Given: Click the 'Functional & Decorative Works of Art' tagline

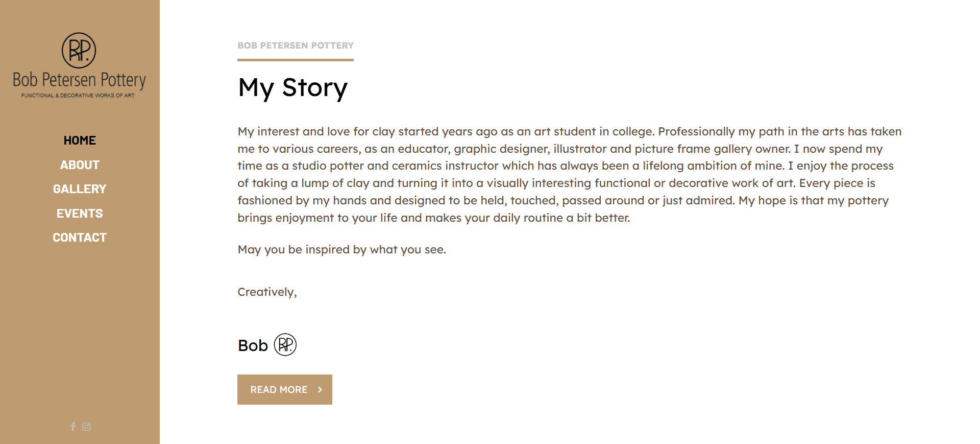Looking at the screenshot, I should [x=78, y=96].
